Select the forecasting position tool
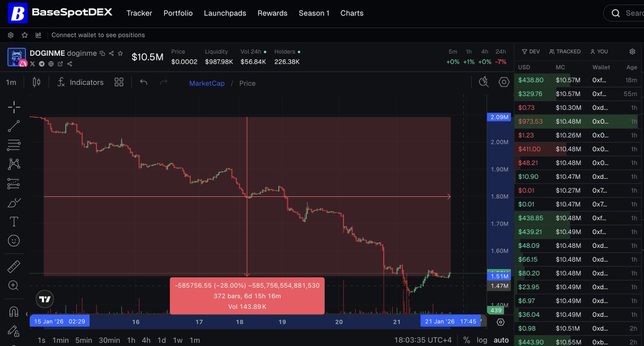Image resolution: width=644 pixels, height=346 pixels. tap(14, 184)
